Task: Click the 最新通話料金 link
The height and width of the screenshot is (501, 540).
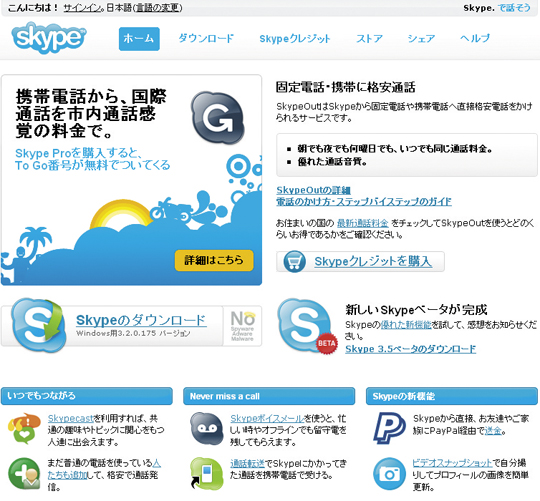Action: 362,223
